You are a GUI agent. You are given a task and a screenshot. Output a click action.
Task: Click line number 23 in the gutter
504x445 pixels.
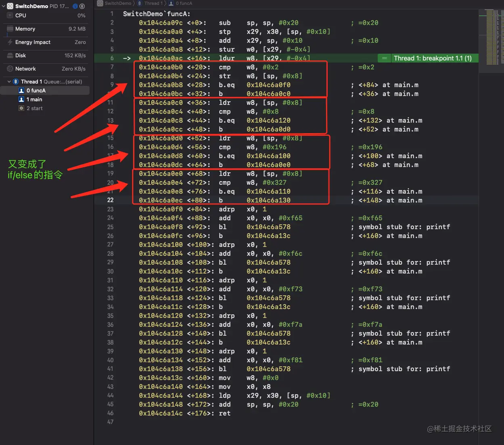(110, 209)
